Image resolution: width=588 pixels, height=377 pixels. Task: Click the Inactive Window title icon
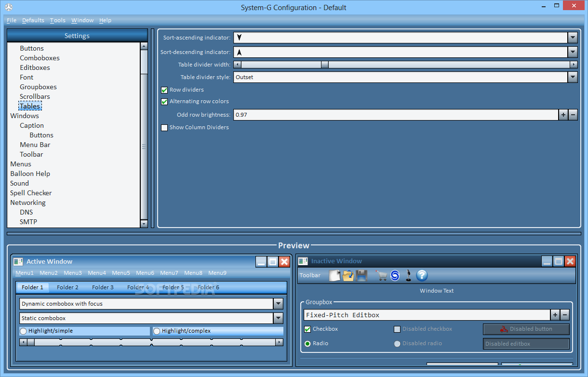303,261
